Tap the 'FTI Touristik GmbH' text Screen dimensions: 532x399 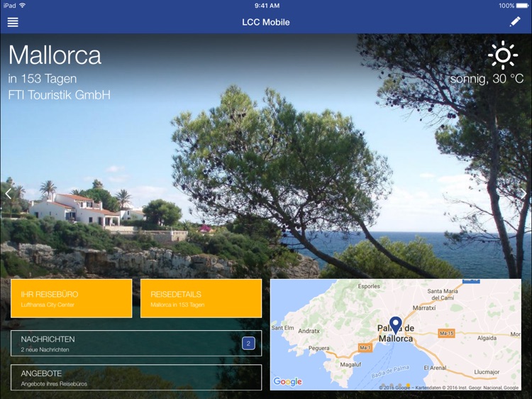(60, 94)
